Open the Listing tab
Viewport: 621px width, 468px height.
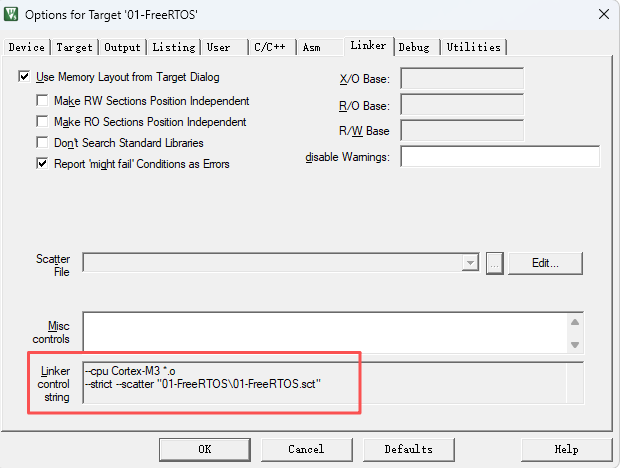[x=173, y=47]
